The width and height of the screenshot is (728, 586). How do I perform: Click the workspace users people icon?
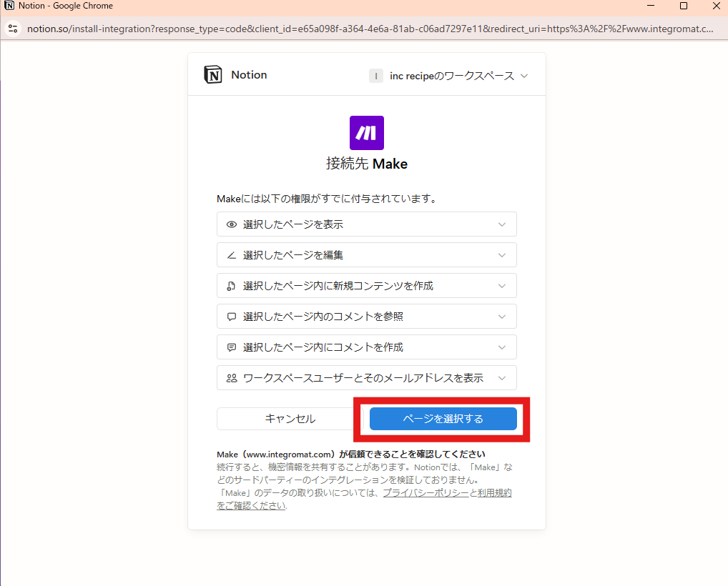coord(231,378)
